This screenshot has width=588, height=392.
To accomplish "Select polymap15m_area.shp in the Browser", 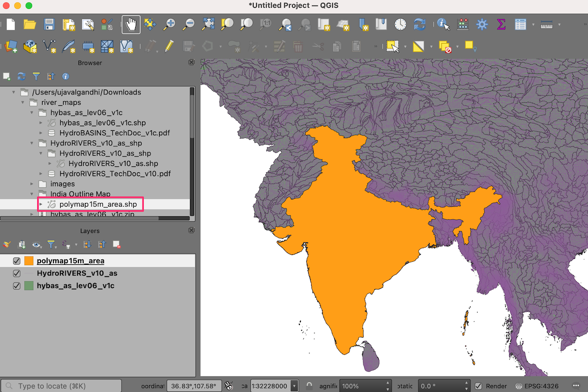I will coord(98,205).
